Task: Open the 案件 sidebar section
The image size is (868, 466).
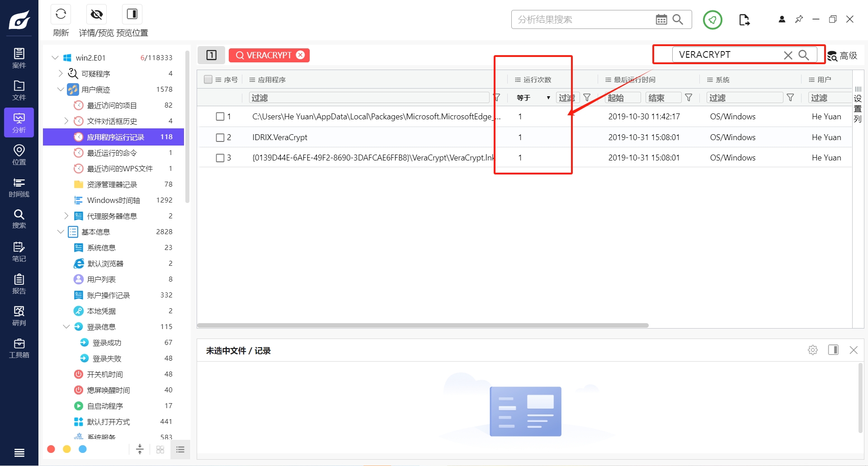Action: point(19,58)
